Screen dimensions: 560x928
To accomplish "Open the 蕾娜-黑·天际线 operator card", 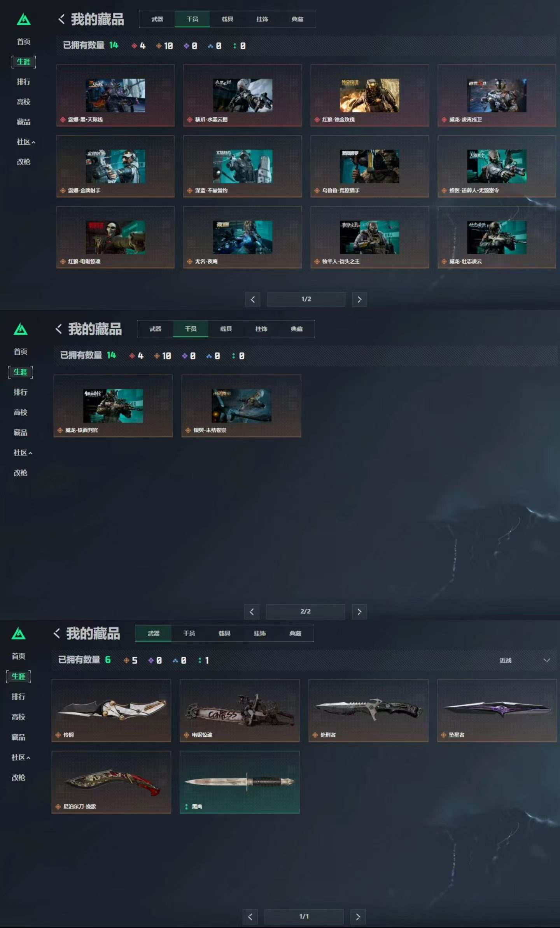I will pos(115,95).
